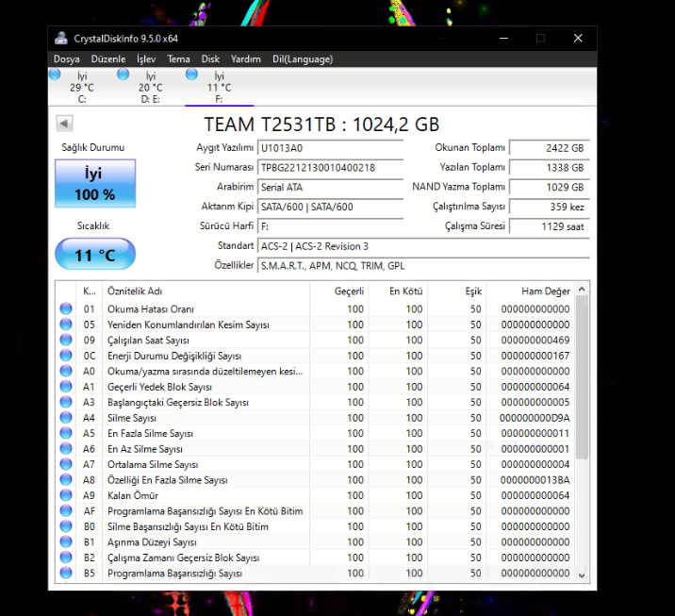The height and width of the screenshot is (616, 675).
Task: Click status orb of attribute B5 row
Action: [66, 573]
